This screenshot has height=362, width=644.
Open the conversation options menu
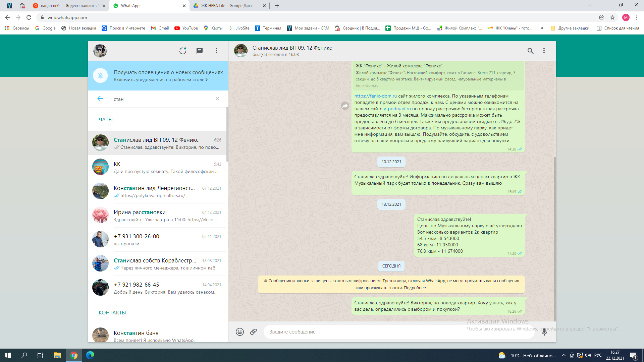click(x=544, y=51)
